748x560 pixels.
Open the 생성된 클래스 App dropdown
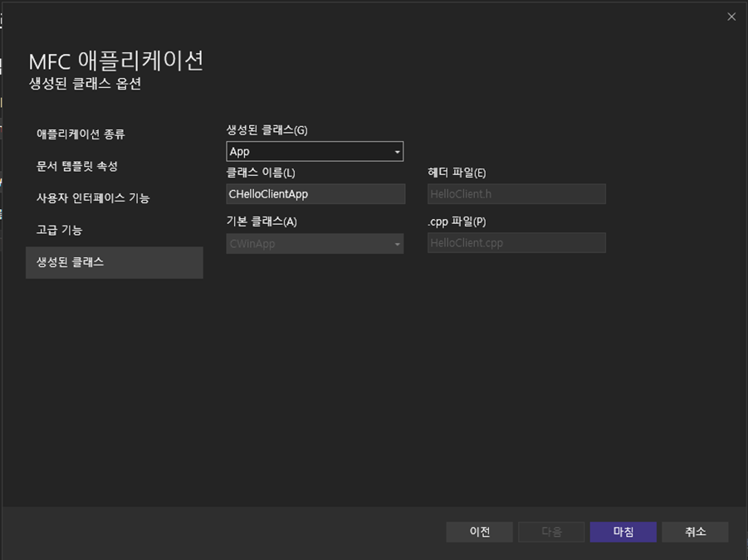(x=315, y=152)
